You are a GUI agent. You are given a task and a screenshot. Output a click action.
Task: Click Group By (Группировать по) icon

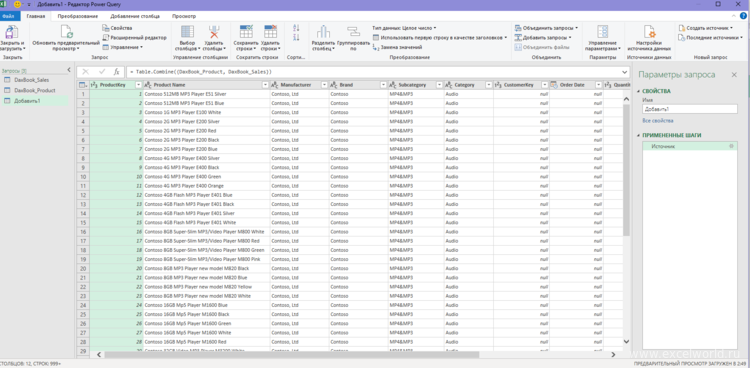353,32
